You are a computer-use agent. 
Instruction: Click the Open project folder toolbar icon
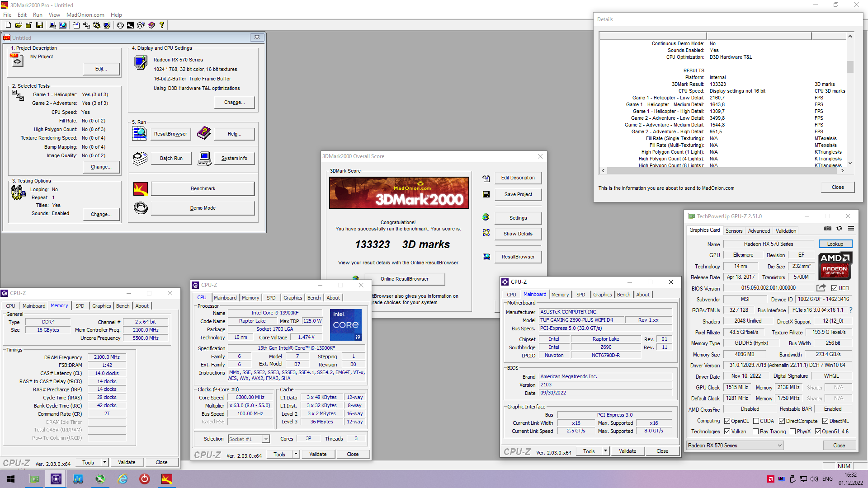click(x=19, y=25)
